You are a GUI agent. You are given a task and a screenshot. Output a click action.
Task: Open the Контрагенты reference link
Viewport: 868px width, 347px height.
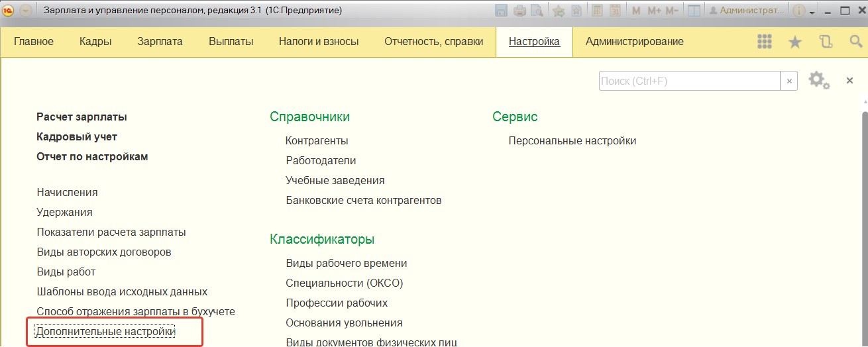click(317, 140)
